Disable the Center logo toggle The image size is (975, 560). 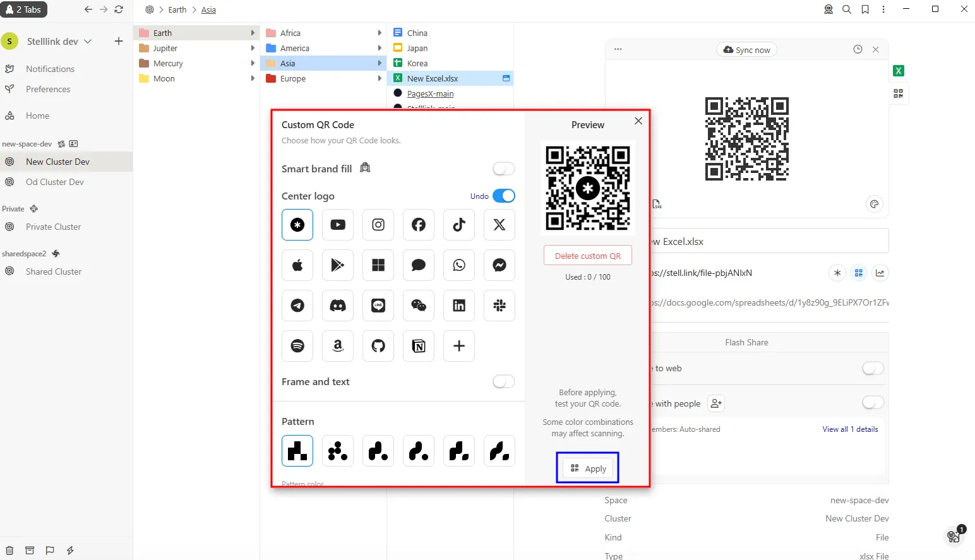coord(503,196)
